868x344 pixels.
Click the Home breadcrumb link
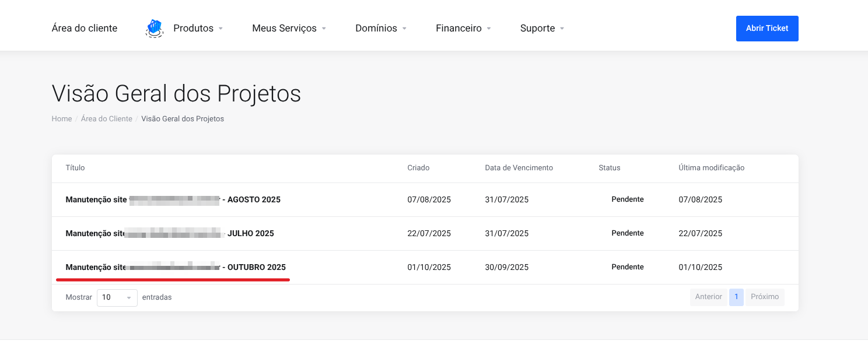[x=61, y=119]
